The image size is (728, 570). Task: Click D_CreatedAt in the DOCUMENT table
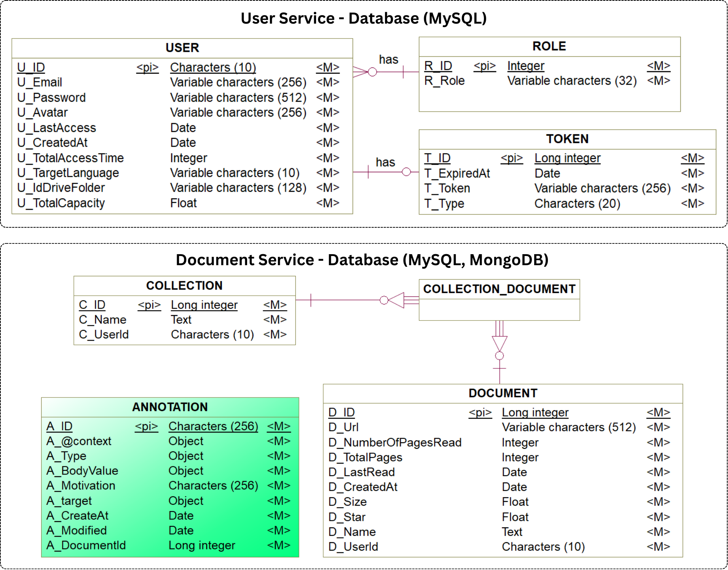click(x=362, y=487)
